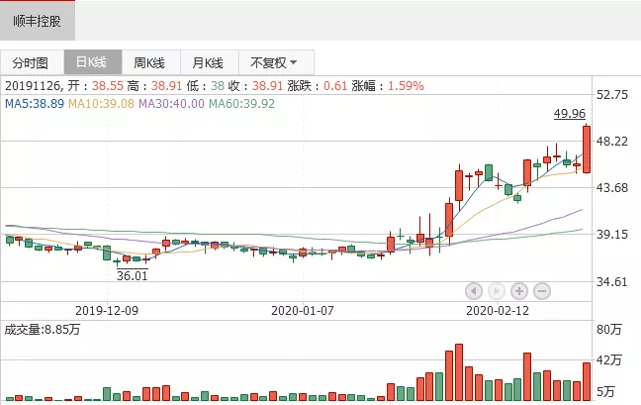Screen dimensions: 641x405
Task: Select the 日K线 tab
Action: (x=93, y=63)
